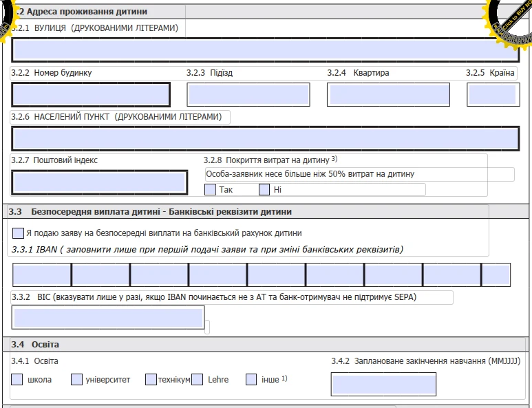This screenshot has width=532, height=408.
Task: Click the eighth IBAN segment box
Action: pyautogui.click(x=452, y=275)
